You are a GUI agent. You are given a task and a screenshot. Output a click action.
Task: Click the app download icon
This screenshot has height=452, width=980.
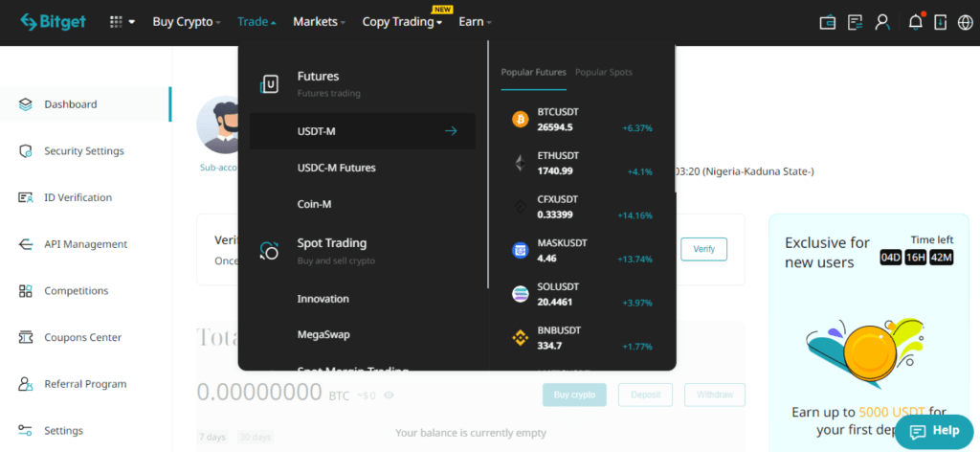[x=941, y=22]
